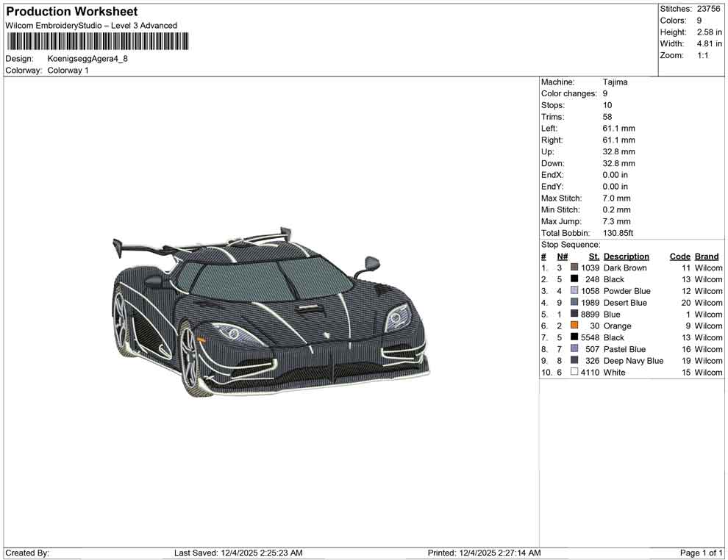
Task: Click the Deep Navy Blue thread chip
Action: [573, 361]
